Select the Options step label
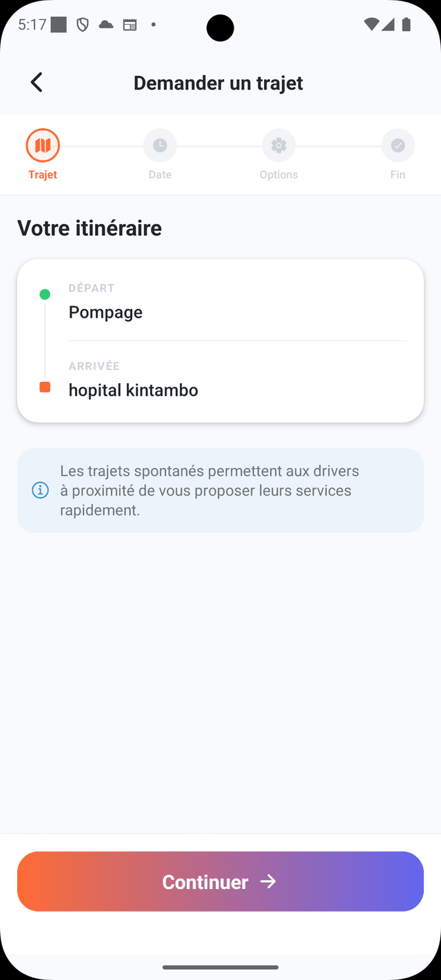This screenshot has width=441, height=980. tap(278, 174)
